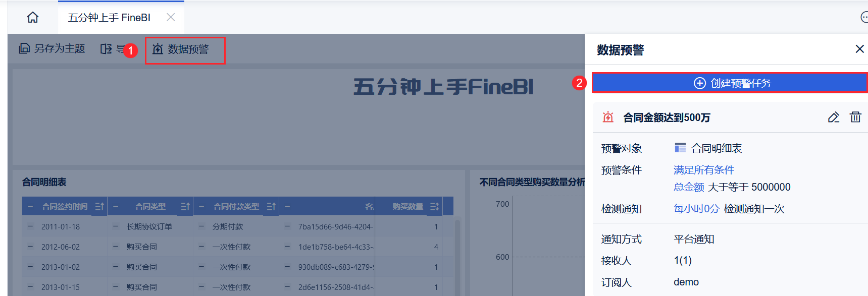
Task: Collapse the minus beside 930db089-c683-4279
Action: point(287,267)
